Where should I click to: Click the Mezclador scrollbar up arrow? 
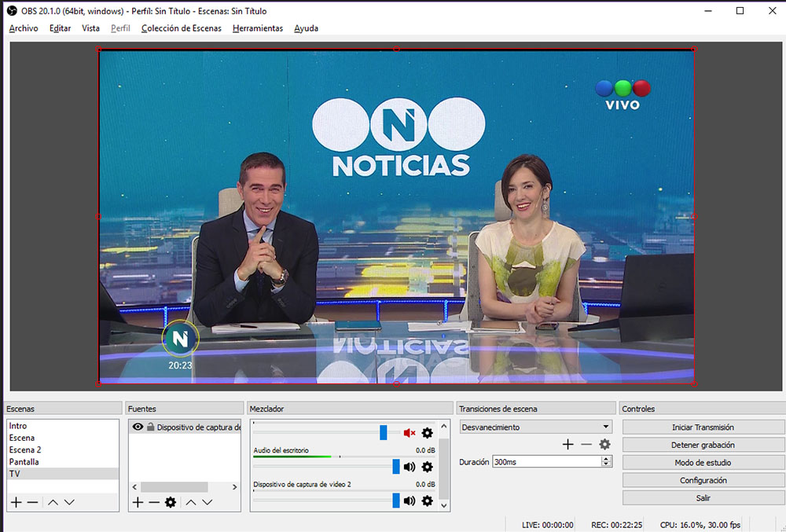tap(444, 426)
